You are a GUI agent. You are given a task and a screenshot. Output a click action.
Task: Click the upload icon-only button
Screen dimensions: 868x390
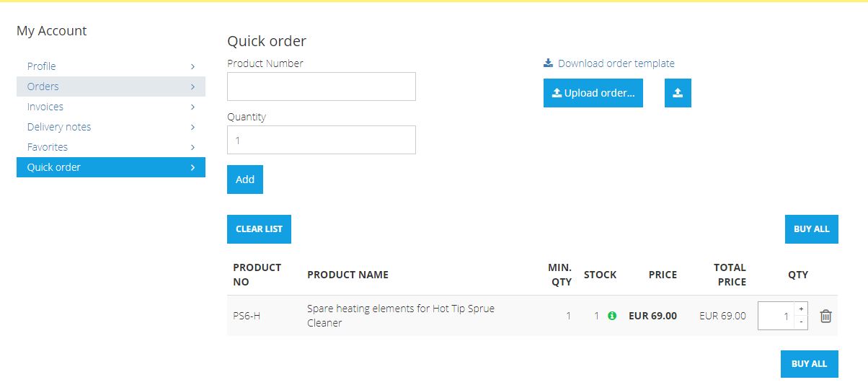coord(678,93)
